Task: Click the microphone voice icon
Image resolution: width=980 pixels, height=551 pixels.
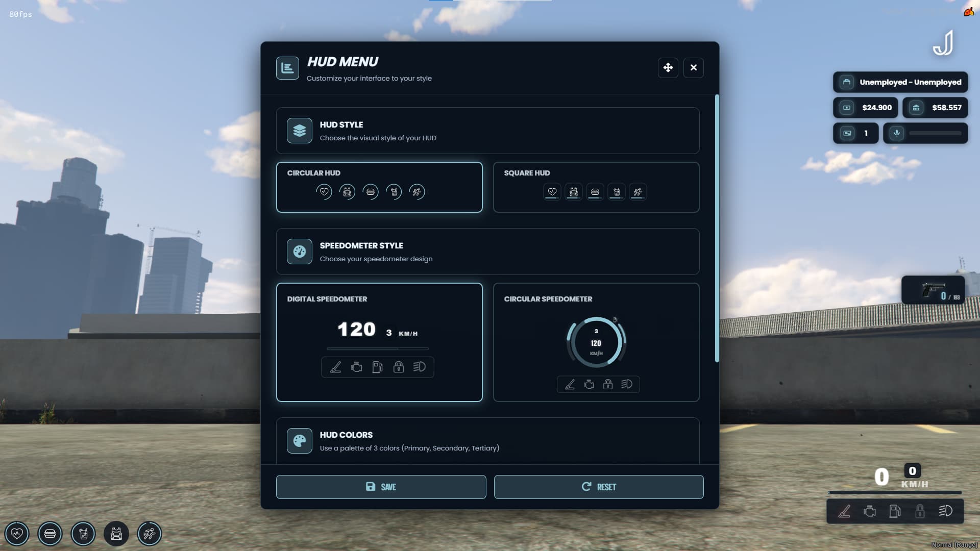Action: coord(897,133)
